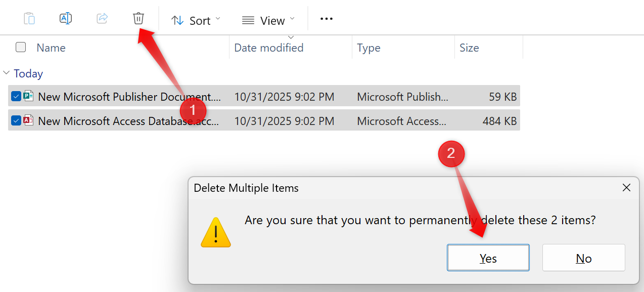Click No to cancel deletion
644x292 pixels.
tap(583, 258)
